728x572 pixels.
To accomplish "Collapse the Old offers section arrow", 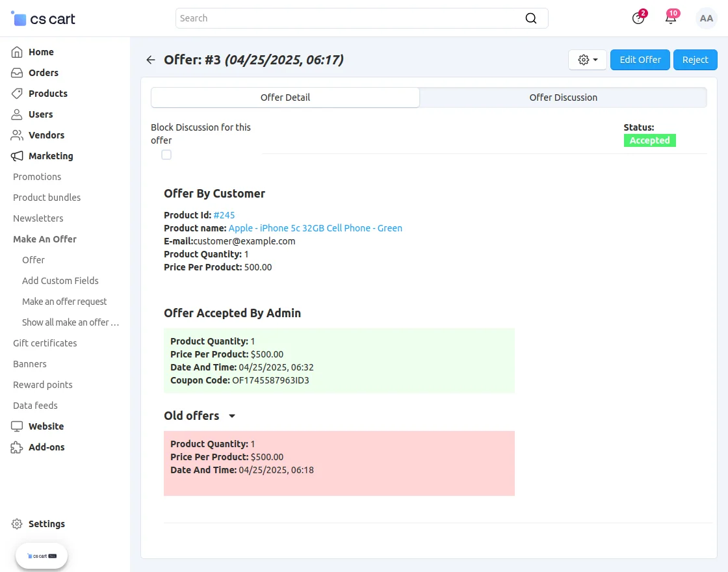I will [231, 416].
